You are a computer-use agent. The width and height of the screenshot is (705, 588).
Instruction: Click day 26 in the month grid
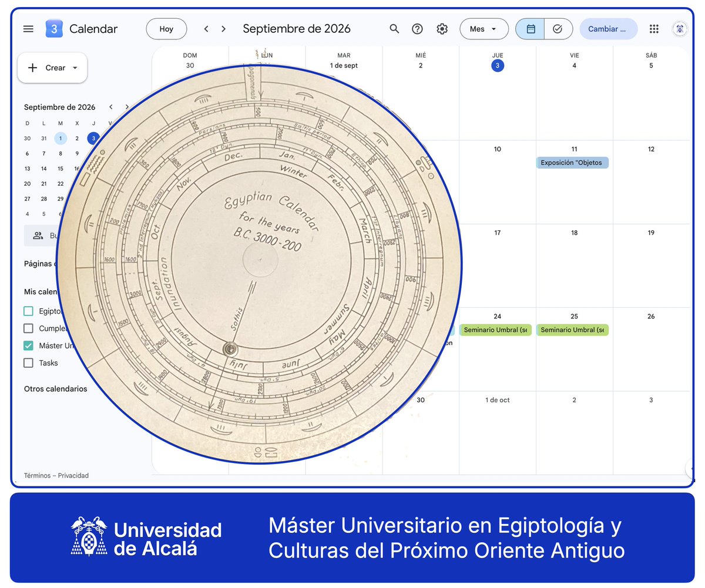point(651,316)
